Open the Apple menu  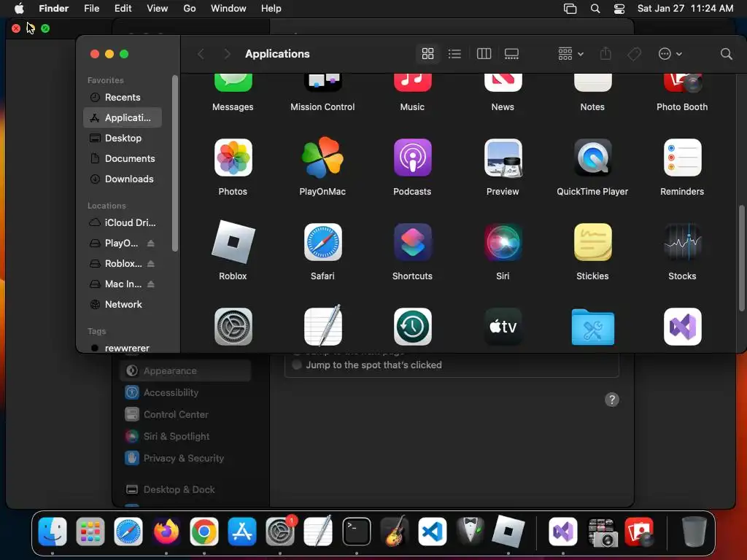19,8
